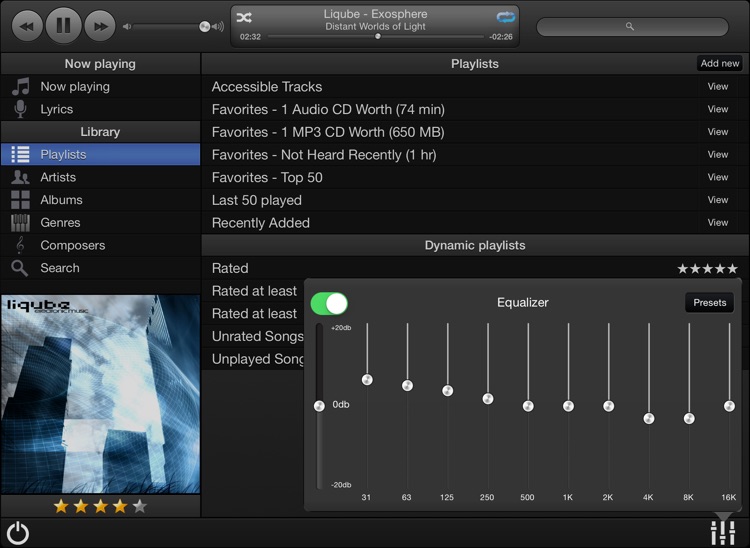Viewport: 750px width, 548px height.
Task: Adjust the 1K band slider
Action: click(x=568, y=406)
